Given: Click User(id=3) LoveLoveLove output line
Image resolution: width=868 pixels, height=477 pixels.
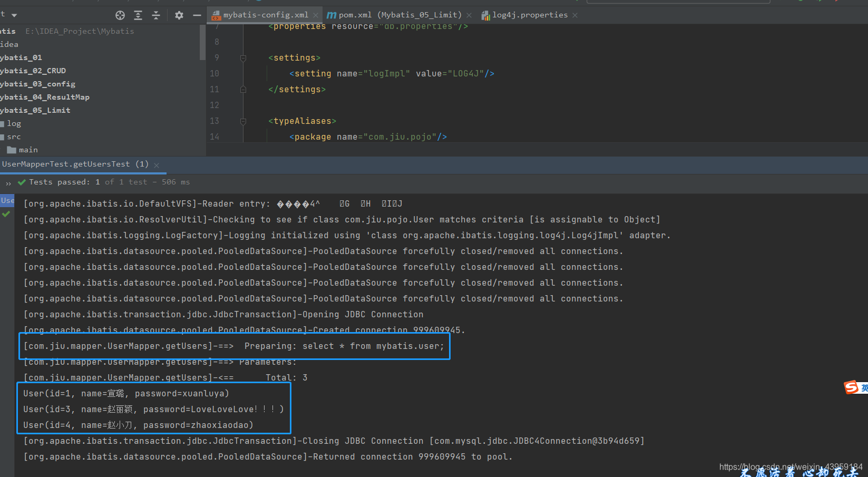Looking at the screenshot, I should click(154, 410).
